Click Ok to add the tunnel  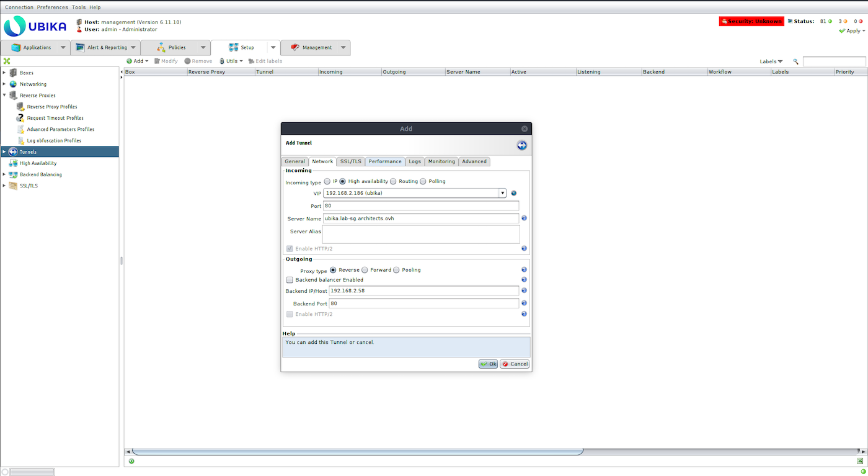(488, 364)
